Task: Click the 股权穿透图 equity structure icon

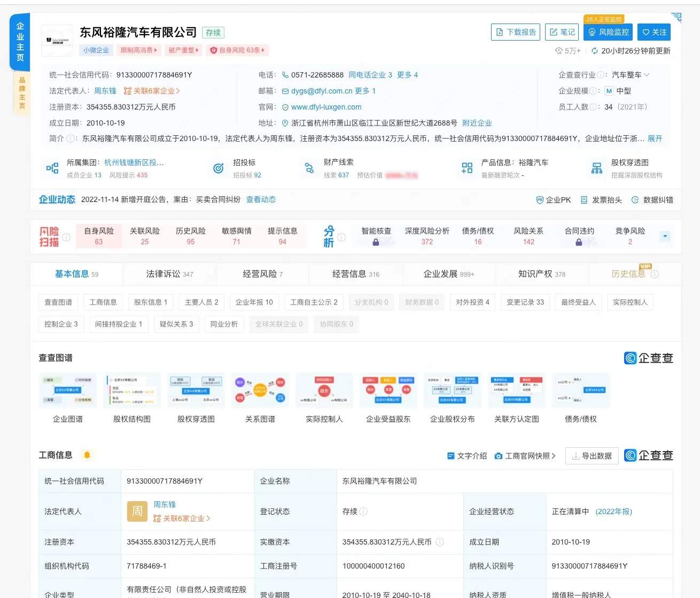Action: (x=597, y=168)
